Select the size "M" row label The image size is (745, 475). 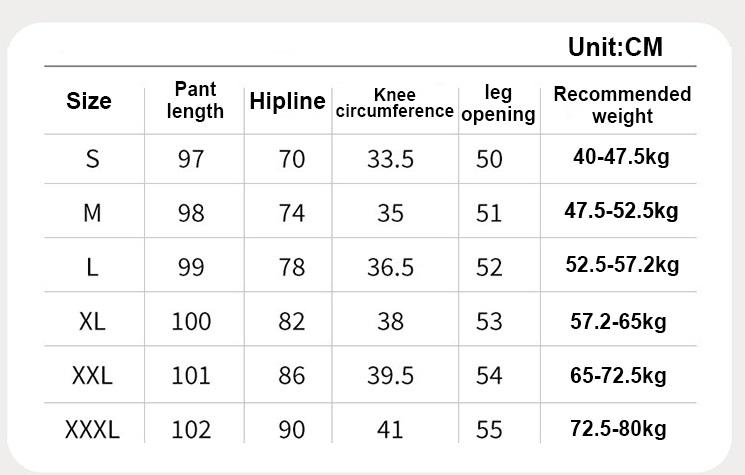coord(93,213)
